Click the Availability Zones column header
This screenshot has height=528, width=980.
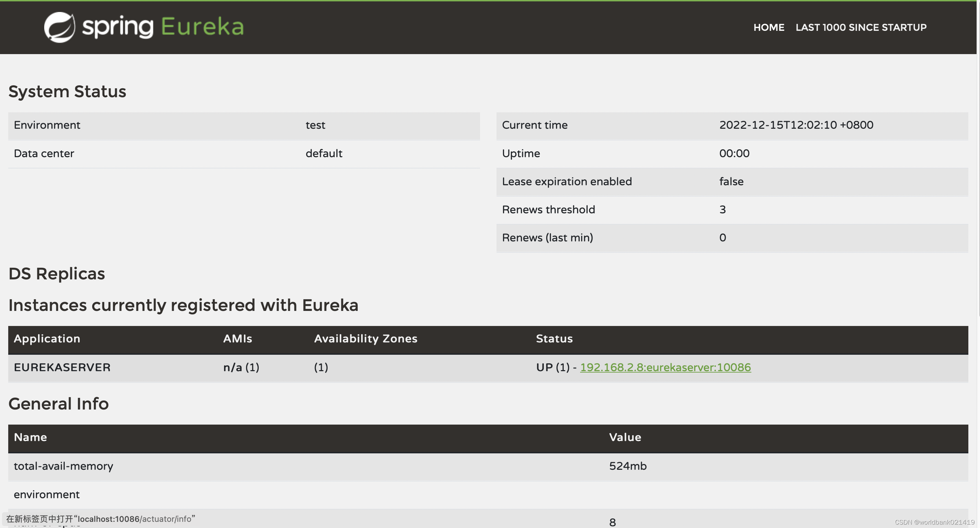pos(366,339)
